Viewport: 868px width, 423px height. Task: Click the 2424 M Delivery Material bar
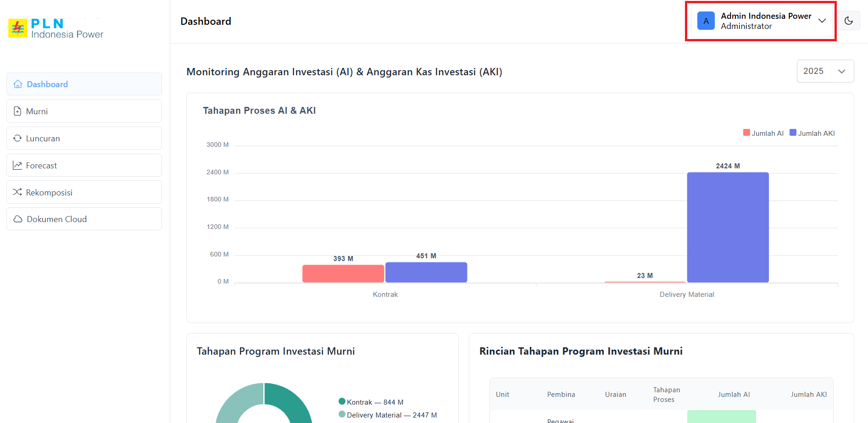coord(728,227)
